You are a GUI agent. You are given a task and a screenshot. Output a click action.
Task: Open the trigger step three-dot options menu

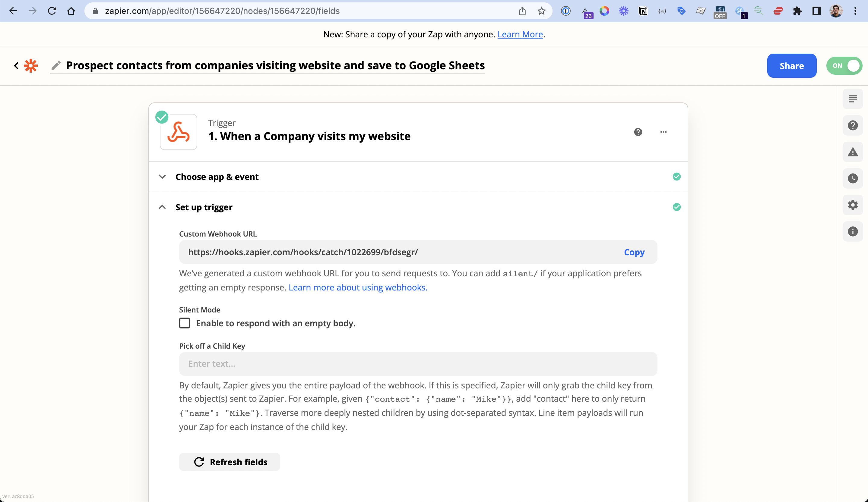[x=664, y=132]
